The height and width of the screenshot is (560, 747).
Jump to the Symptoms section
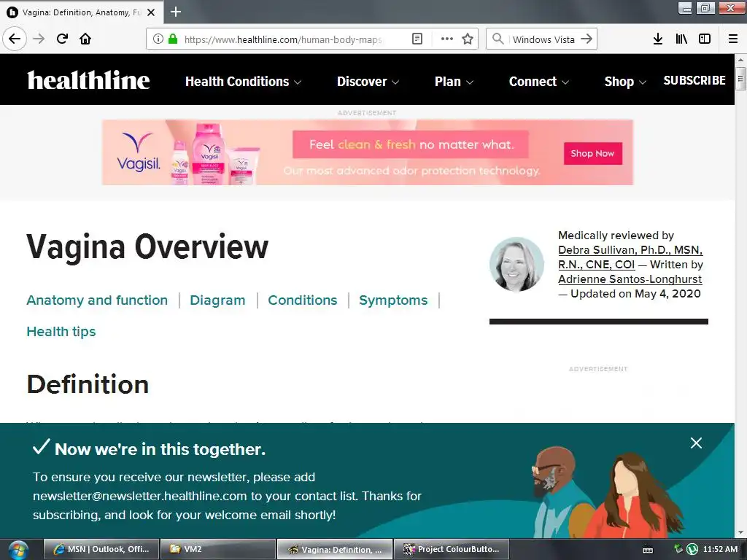393,300
